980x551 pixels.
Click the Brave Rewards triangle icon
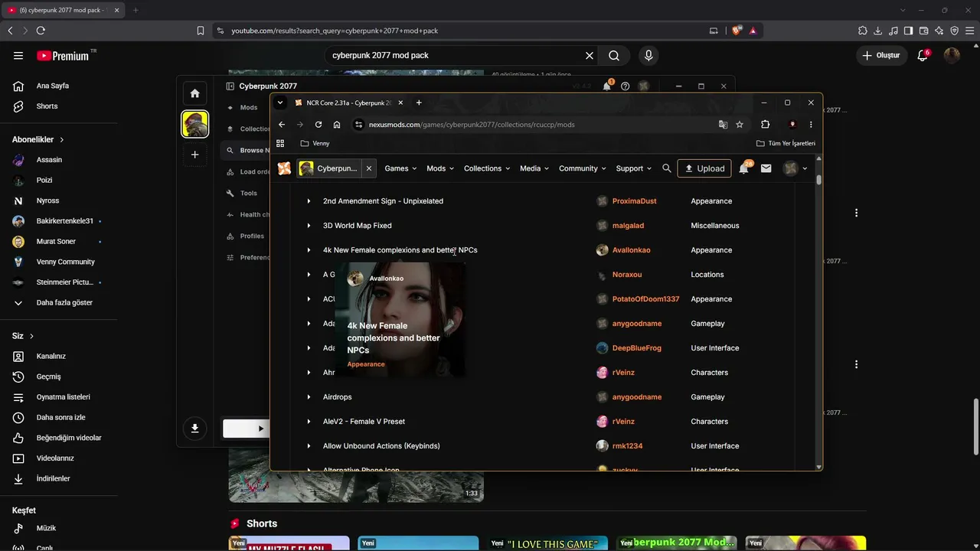[753, 31]
